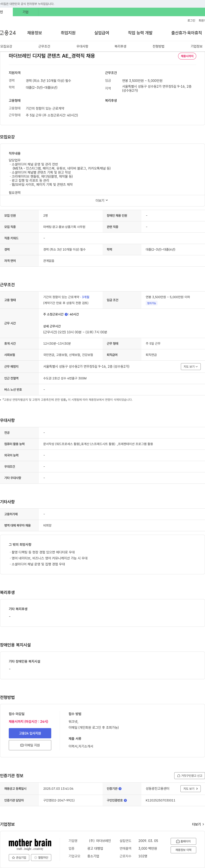Click the 협의가능 salary tag
The height and width of the screenshot is (868, 205).
[152, 303]
